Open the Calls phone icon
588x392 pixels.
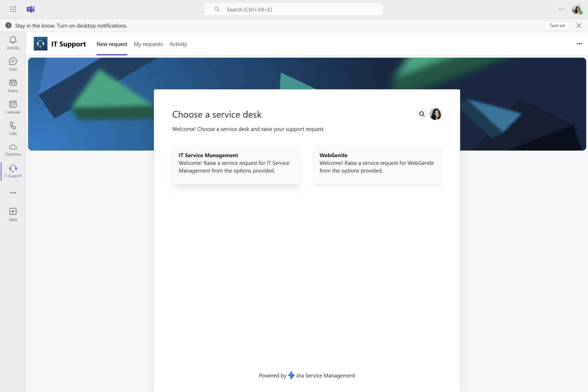tap(13, 128)
